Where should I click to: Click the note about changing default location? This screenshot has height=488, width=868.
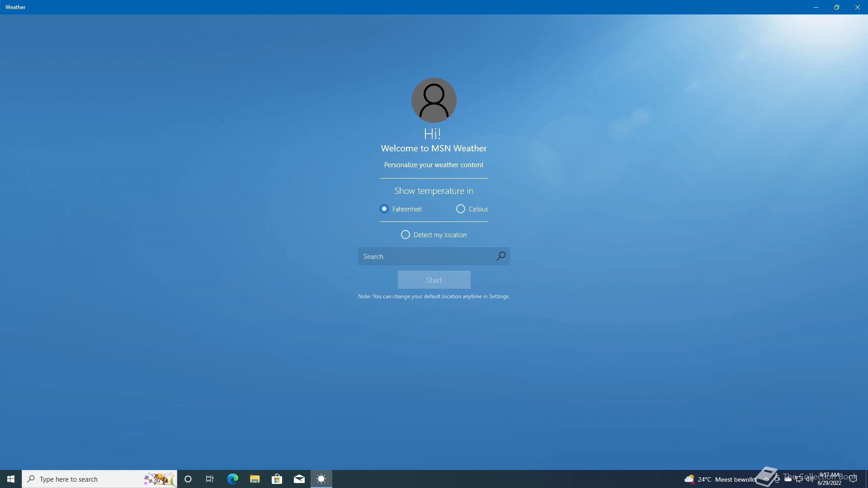[x=434, y=296]
